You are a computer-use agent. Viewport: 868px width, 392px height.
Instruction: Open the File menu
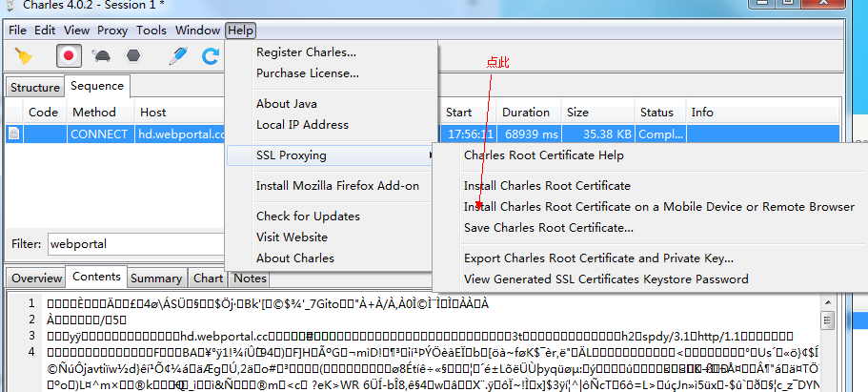pos(18,31)
